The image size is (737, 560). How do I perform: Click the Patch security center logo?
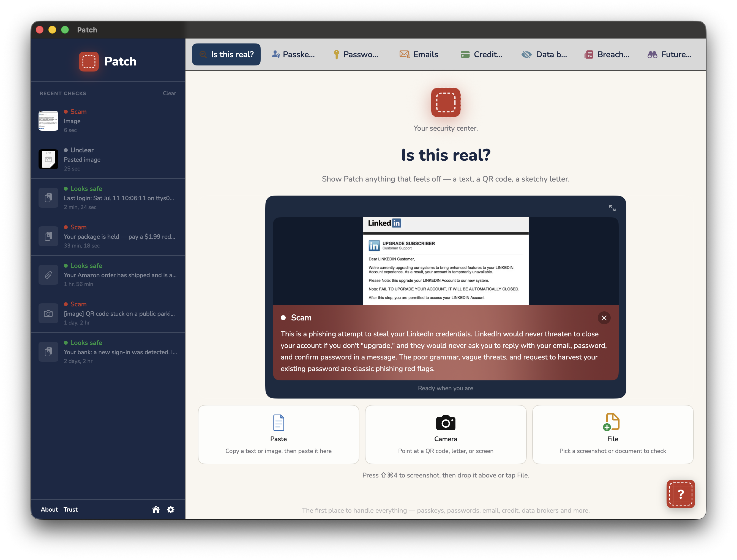pos(445,102)
